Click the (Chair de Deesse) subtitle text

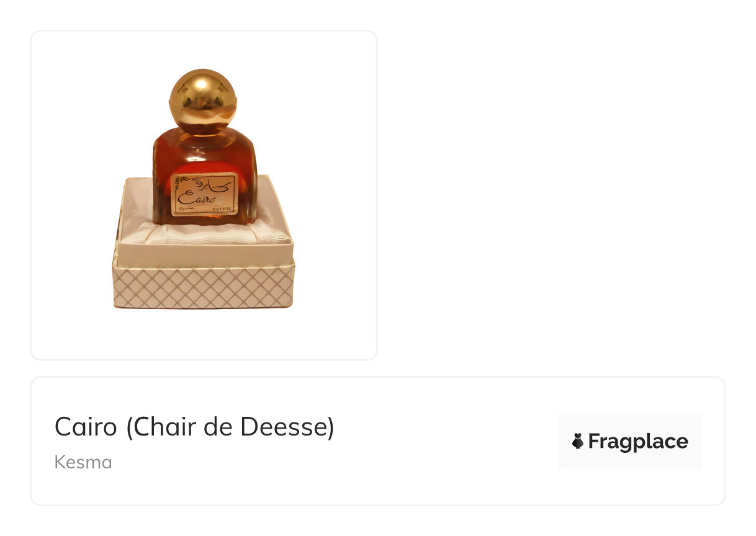(230, 427)
